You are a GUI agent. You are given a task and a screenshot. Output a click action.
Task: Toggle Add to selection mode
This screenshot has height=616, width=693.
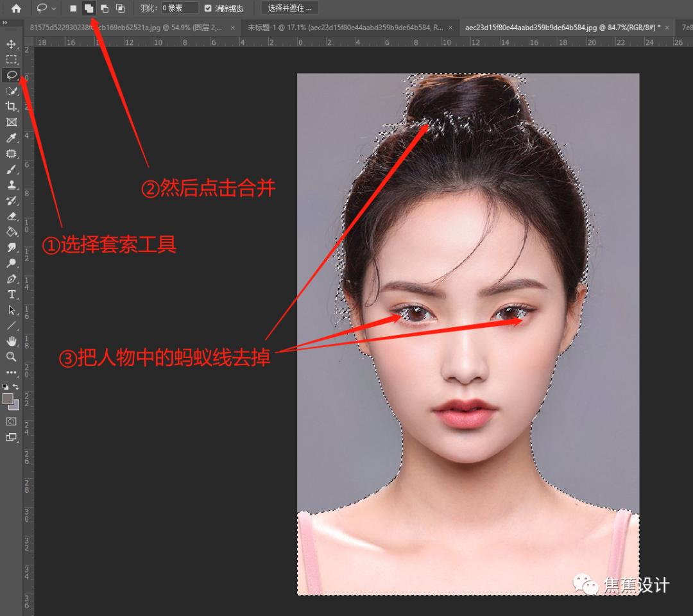coord(89,8)
